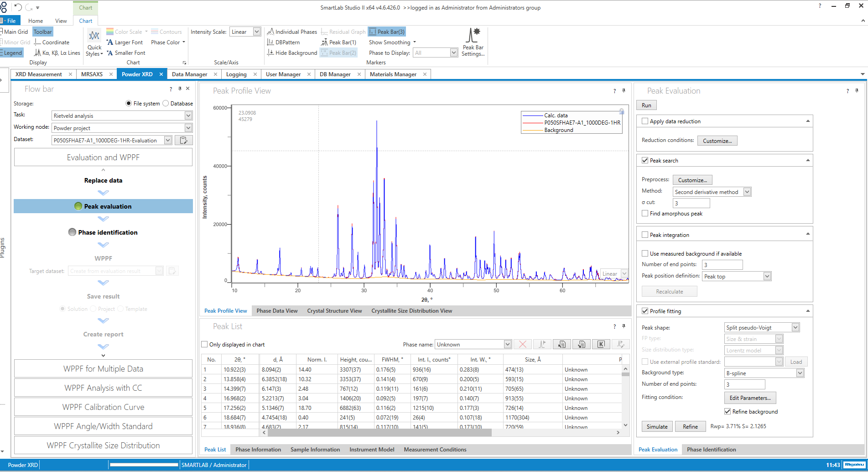Click the K button in Peak List

coord(601,344)
